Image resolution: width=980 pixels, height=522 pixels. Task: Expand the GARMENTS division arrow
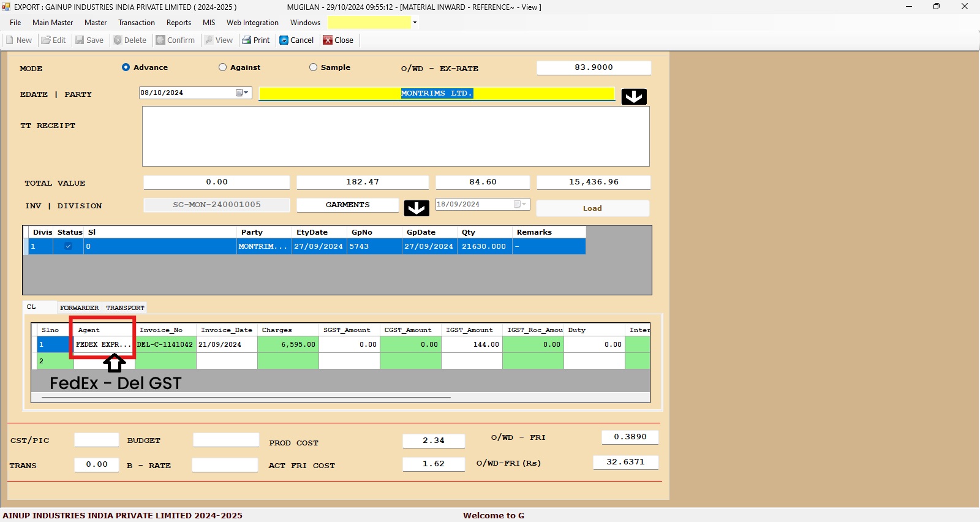tap(417, 208)
